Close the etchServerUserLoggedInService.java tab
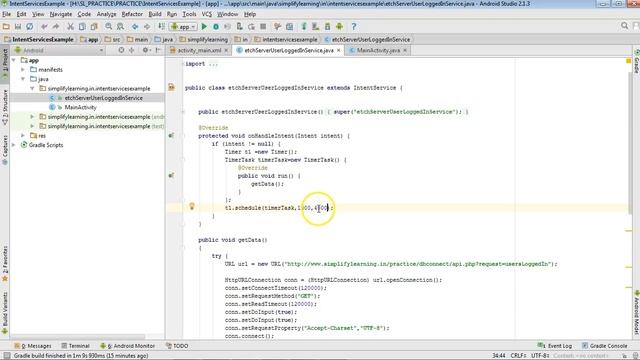Screen dimensions: 640x360 coord(338,50)
